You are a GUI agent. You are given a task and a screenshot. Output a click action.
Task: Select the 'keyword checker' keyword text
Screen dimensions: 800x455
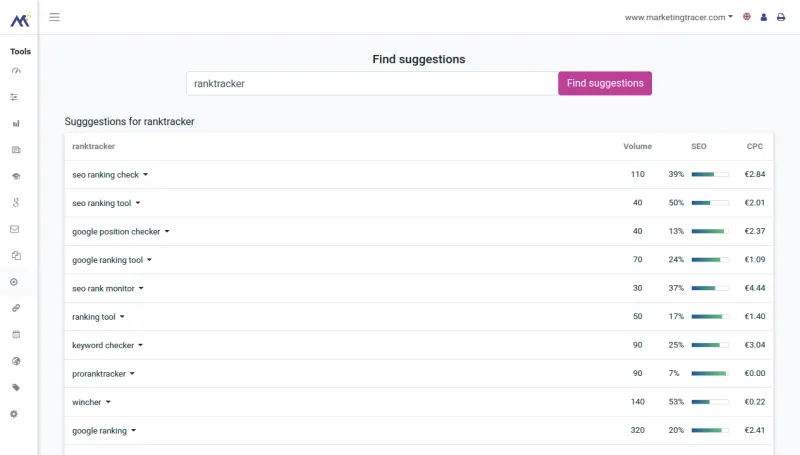pos(103,345)
